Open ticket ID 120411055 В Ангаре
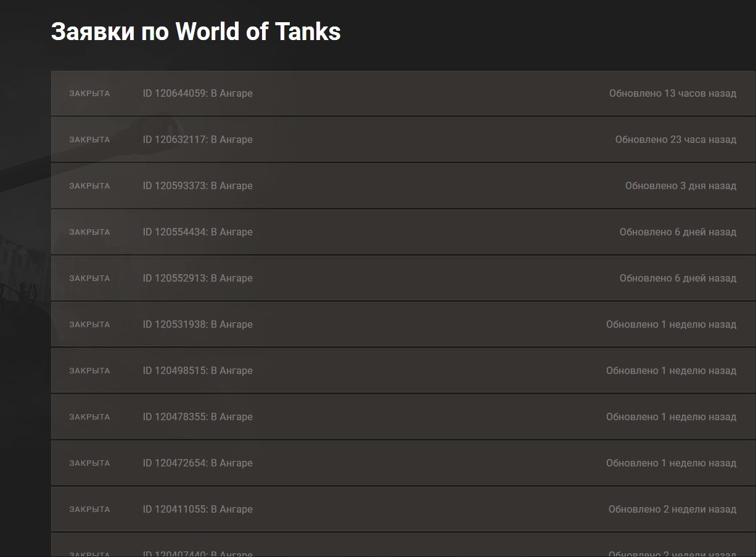Screen dimensions: 756x557 (197, 510)
